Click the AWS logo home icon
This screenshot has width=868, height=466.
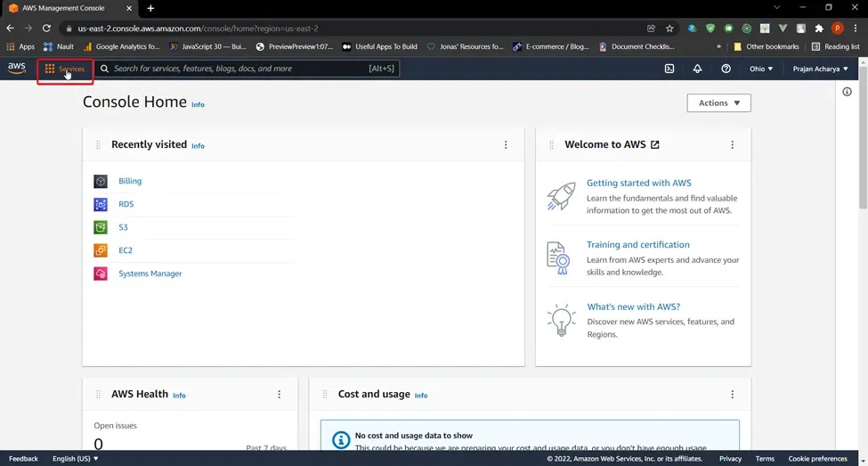tap(17, 68)
